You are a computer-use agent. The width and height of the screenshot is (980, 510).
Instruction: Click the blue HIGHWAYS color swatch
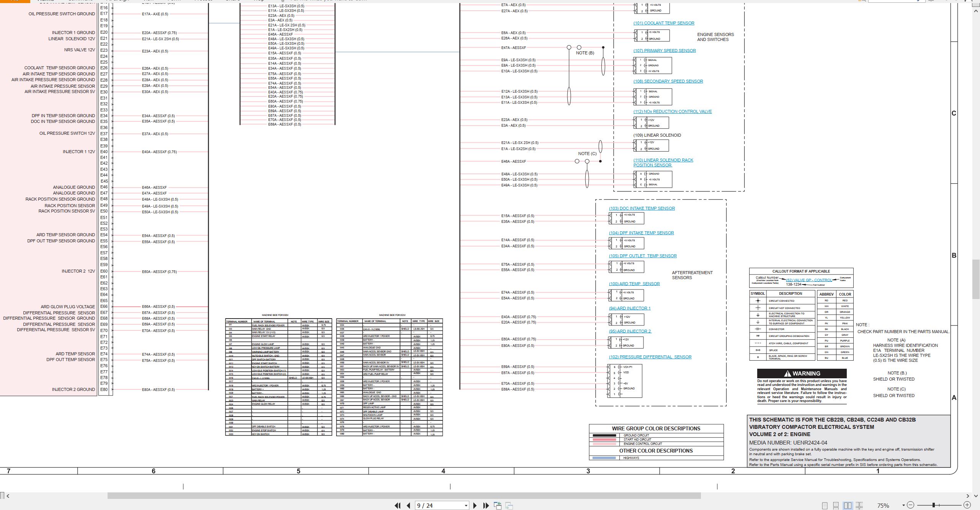604,458
